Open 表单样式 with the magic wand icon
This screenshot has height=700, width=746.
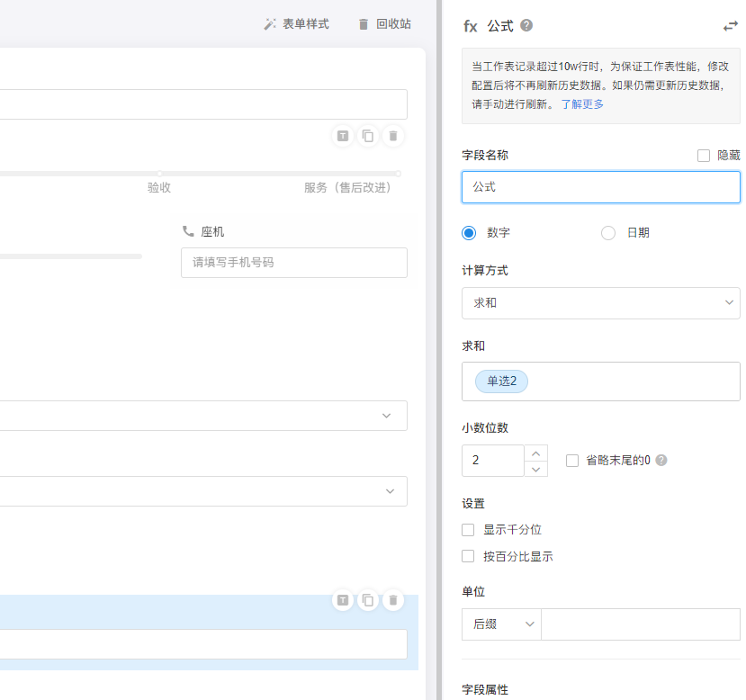296,24
